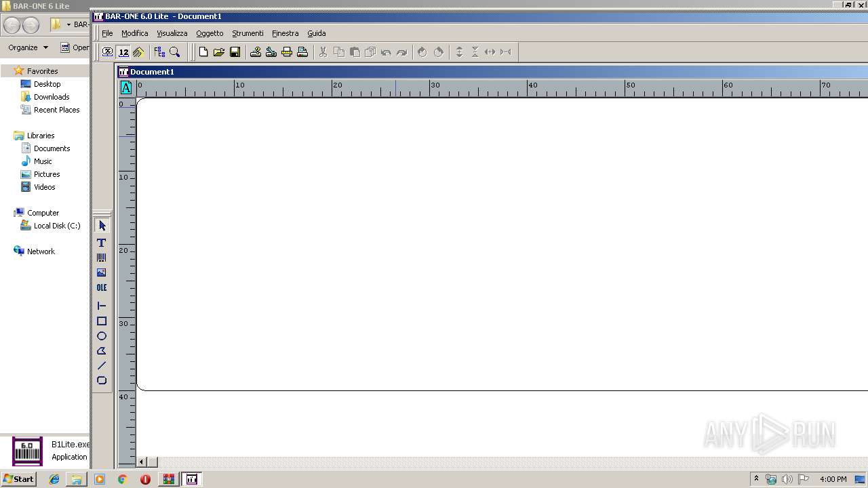Click the yellow striped layers toolbar icon

(x=138, y=52)
